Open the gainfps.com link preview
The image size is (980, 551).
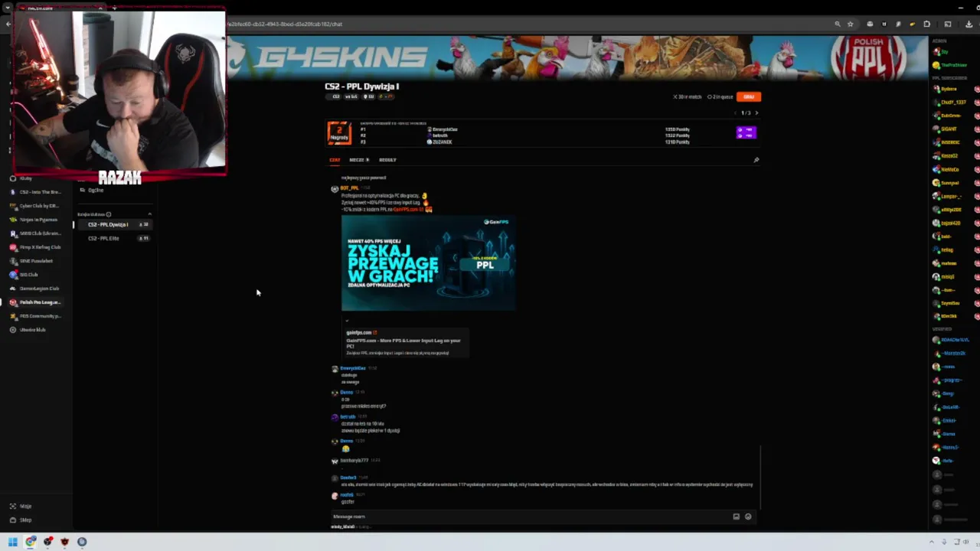406,342
